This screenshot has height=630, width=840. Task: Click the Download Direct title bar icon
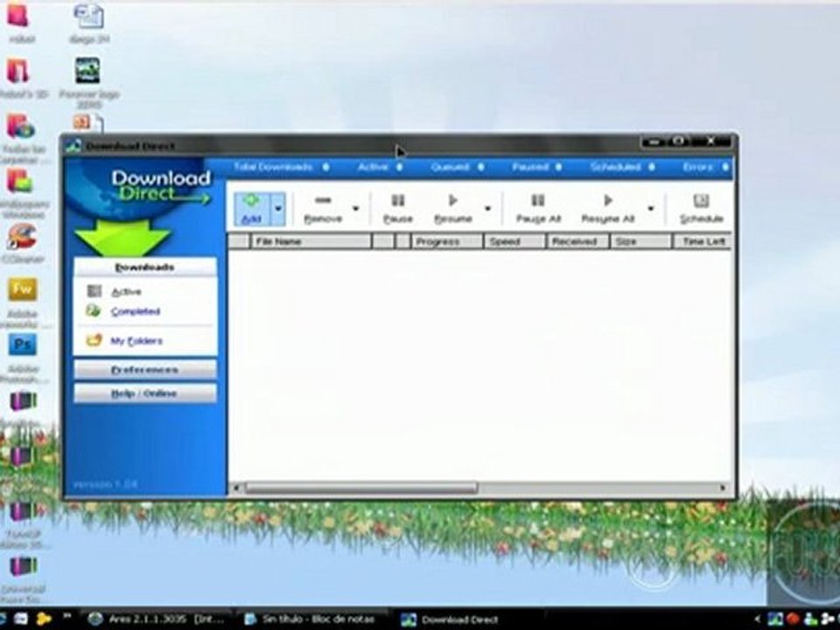coord(73,146)
